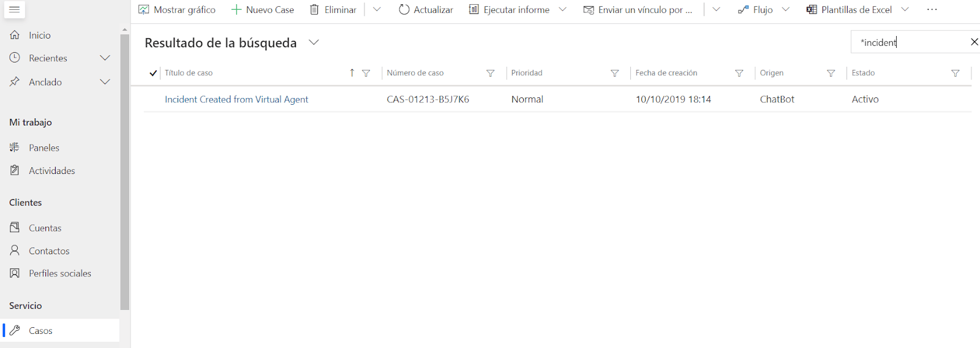Open Ejecutar informe report button
The width and height of the screenshot is (980, 348).
tap(510, 10)
